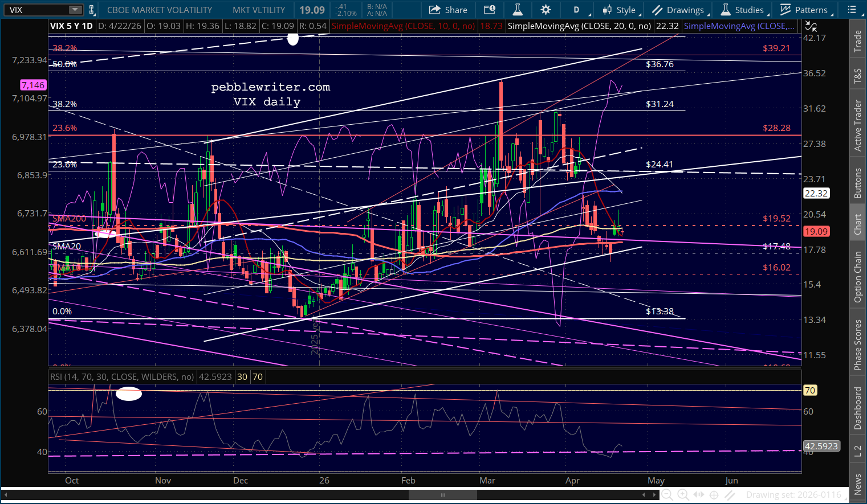Click the 22.32 price axis bubble
Screen dimensions: 867x504
[816, 194]
